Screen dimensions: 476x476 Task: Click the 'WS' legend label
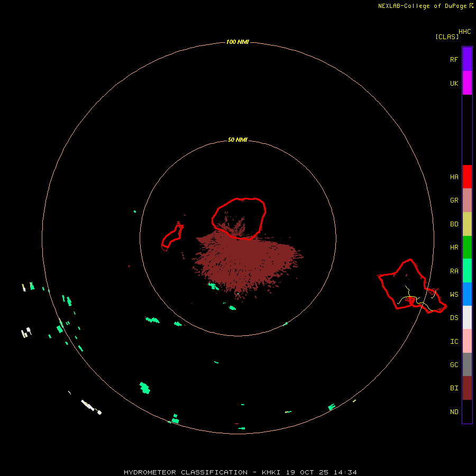(454, 295)
